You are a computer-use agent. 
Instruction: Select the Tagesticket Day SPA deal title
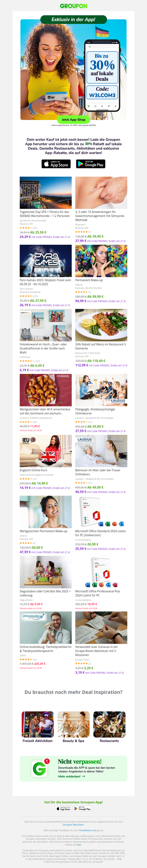point(45,214)
